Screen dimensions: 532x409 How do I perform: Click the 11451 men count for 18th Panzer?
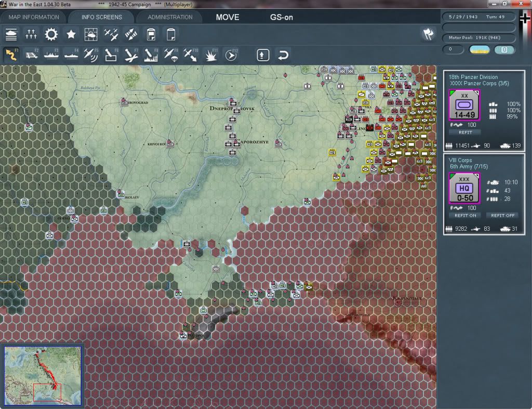(x=462, y=146)
